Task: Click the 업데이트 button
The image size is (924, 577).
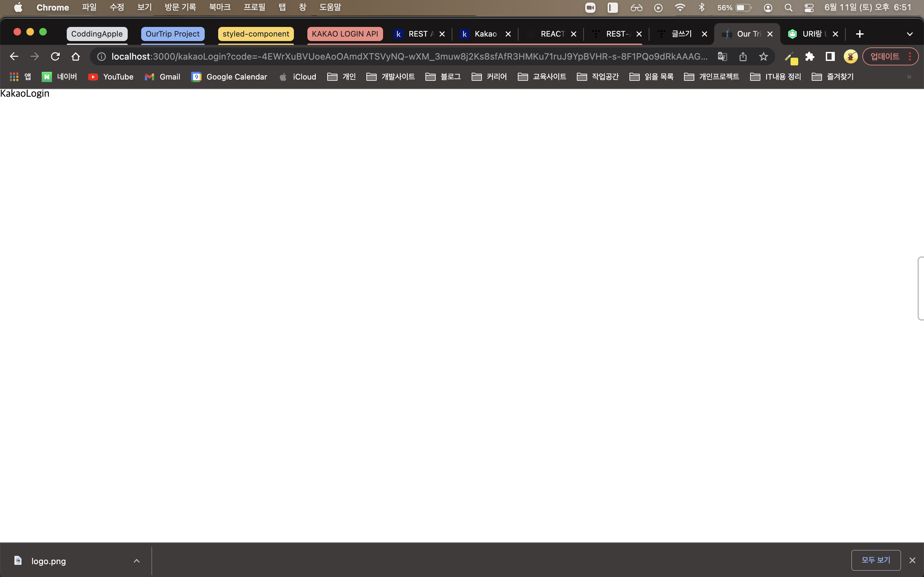Action: (885, 56)
